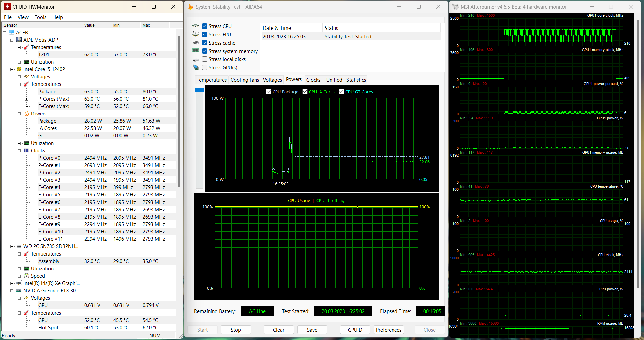The image size is (644, 340).
Task: Enable the Stress GPU(s) checkbox
Action: 205,68
